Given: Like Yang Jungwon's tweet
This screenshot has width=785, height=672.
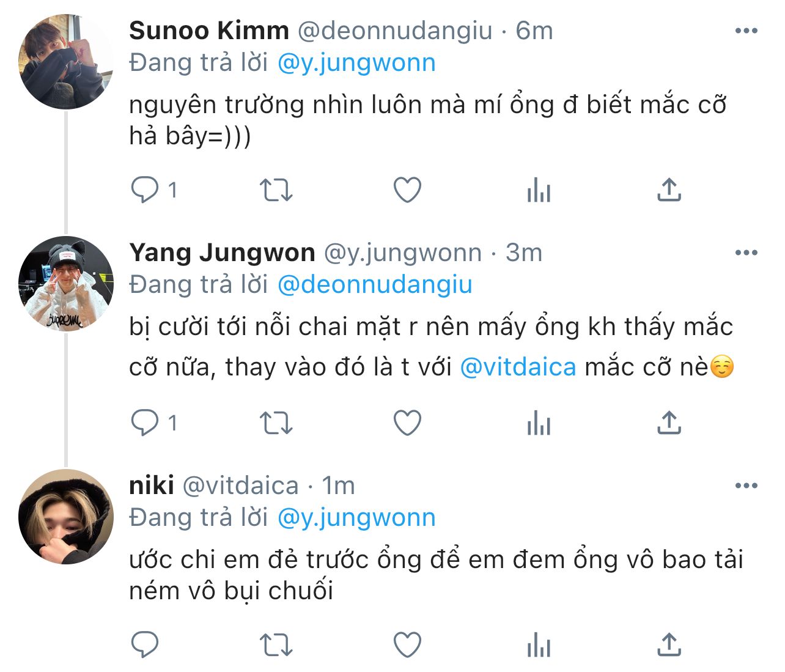Looking at the screenshot, I should pyautogui.click(x=407, y=423).
